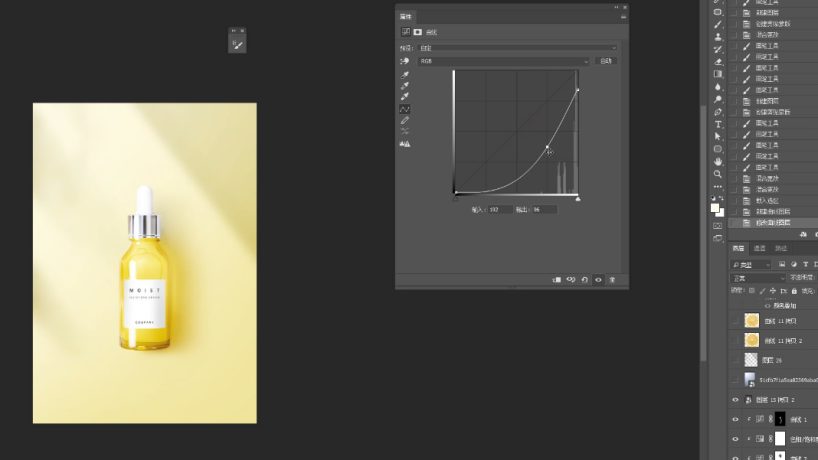Click the white point slider under curve
This screenshot has width=818, height=460.
(578, 199)
